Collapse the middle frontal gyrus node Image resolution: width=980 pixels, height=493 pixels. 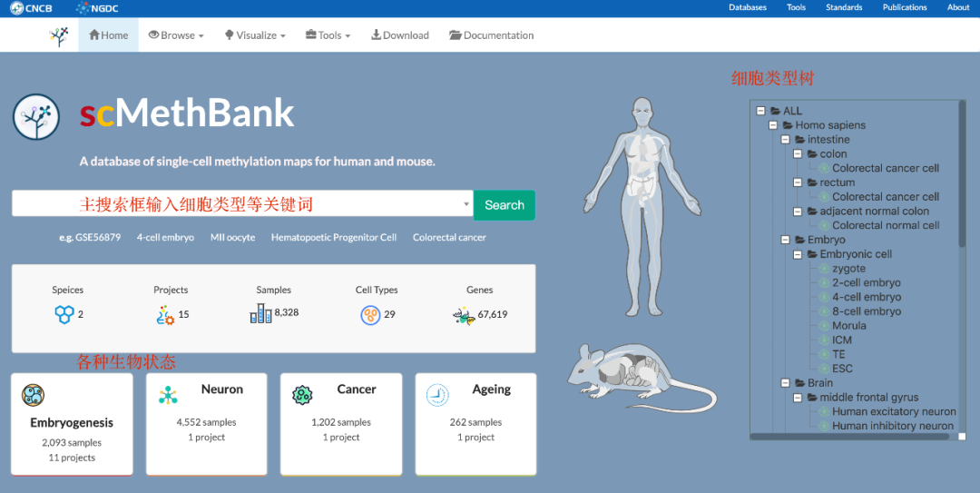(x=798, y=398)
